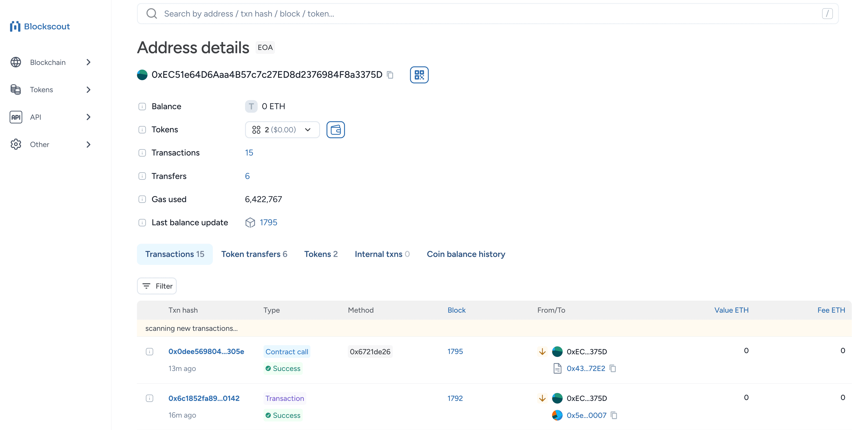This screenshot has width=868, height=430.
Task: Open the Blockchain globe icon
Action: tap(16, 62)
